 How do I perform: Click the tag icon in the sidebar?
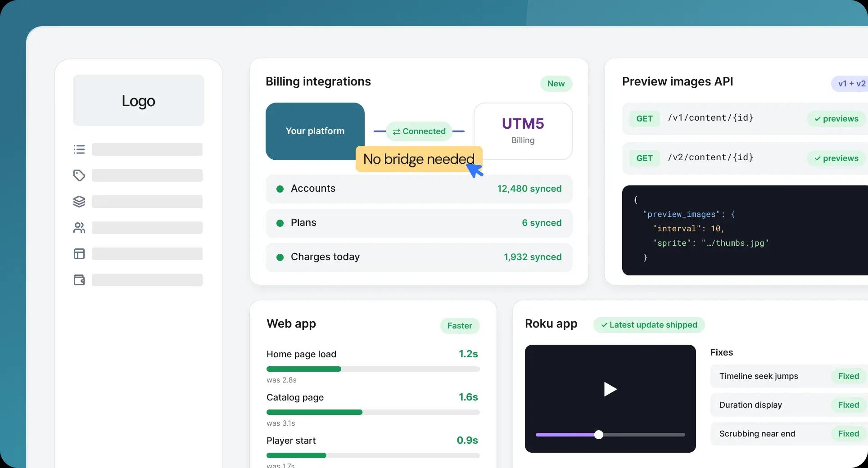pos(79,175)
